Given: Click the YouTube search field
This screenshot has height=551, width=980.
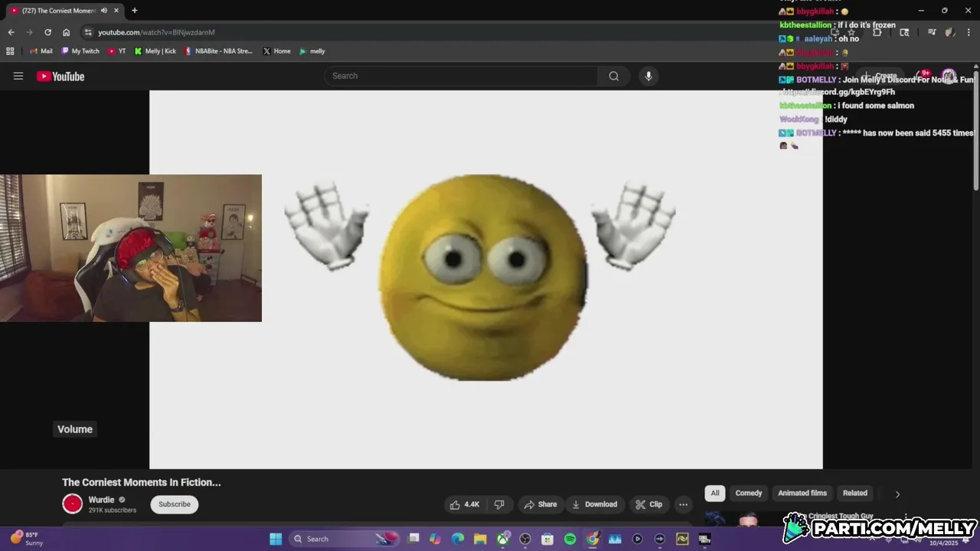Looking at the screenshot, I should [461, 76].
